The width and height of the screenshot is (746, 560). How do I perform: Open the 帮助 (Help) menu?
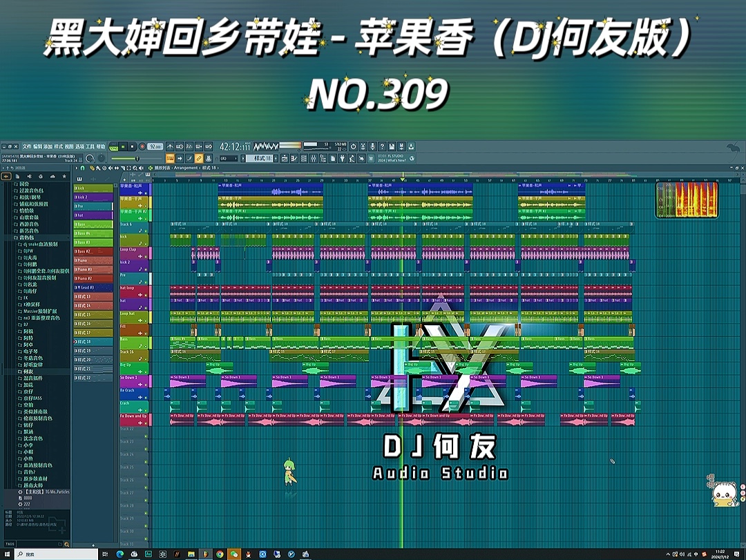pyautogui.click(x=101, y=146)
